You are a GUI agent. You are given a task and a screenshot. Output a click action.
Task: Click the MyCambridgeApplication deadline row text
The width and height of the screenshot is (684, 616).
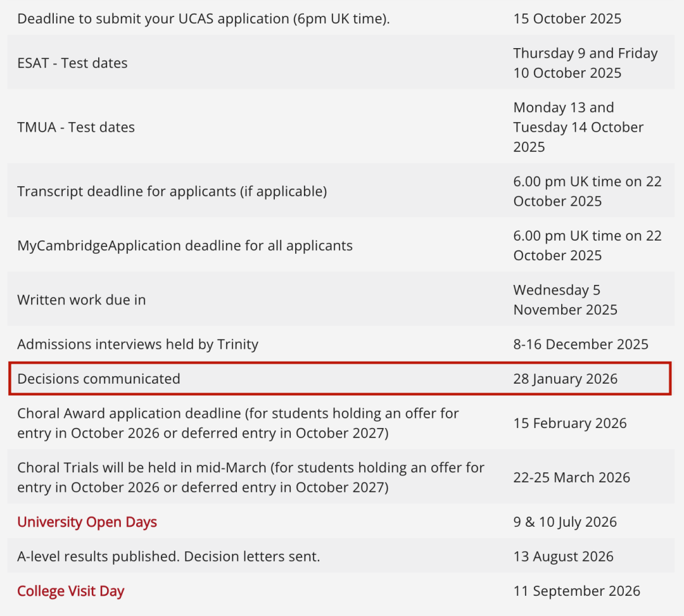[x=185, y=246]
